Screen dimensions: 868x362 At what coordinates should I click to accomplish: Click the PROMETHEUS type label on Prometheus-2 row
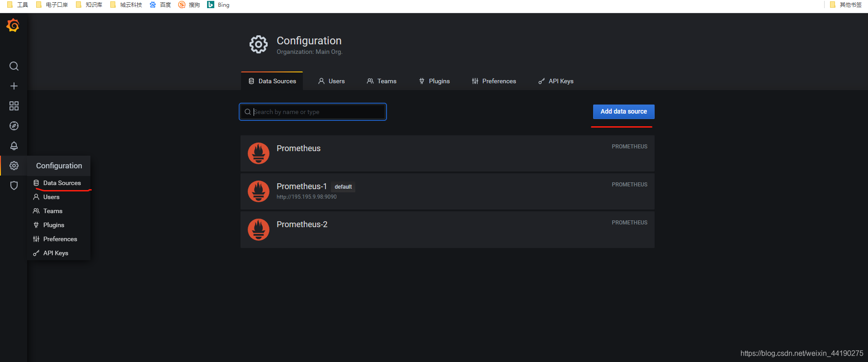tap(629, 223)
